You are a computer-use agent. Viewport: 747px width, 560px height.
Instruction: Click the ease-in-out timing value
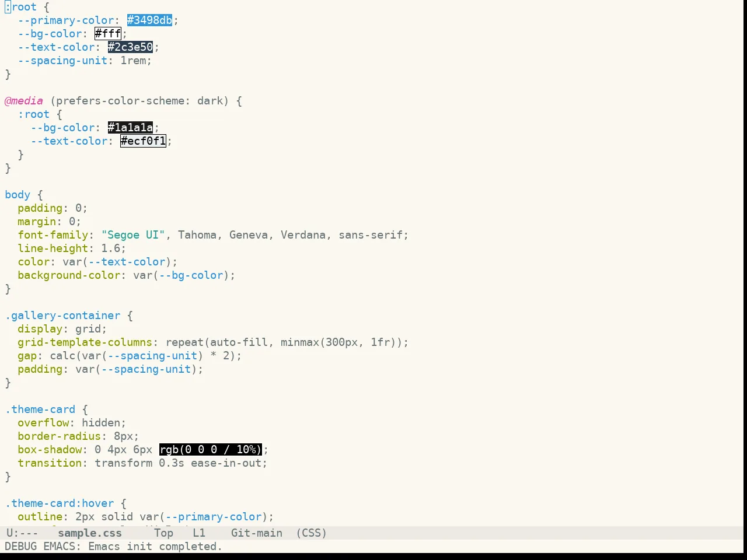[226, 463]
